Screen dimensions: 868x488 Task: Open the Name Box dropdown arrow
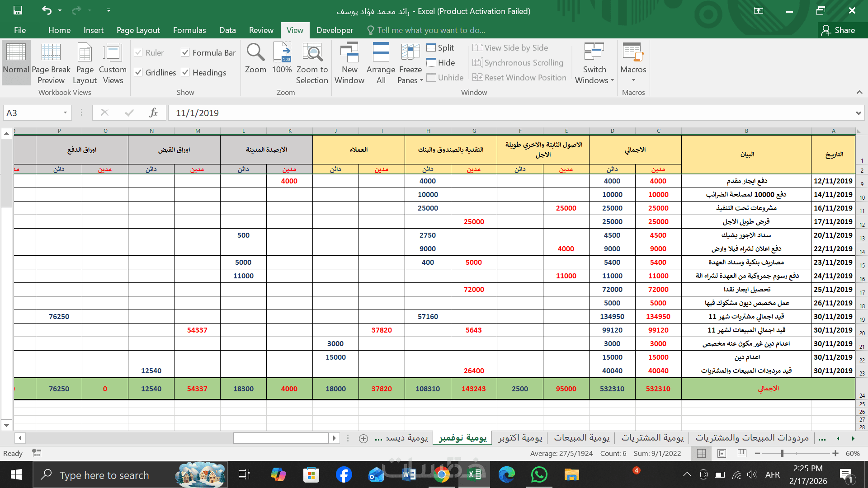tap(65, 113)
